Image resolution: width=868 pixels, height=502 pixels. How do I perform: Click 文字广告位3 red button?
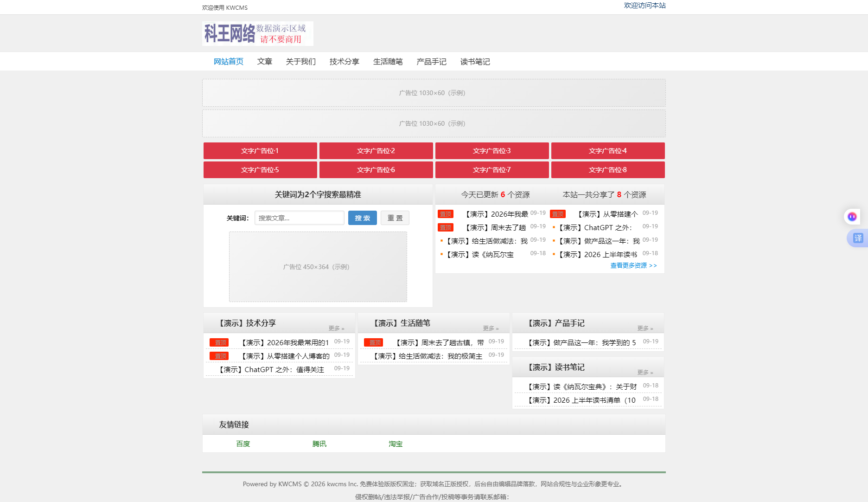pos(492,151)
